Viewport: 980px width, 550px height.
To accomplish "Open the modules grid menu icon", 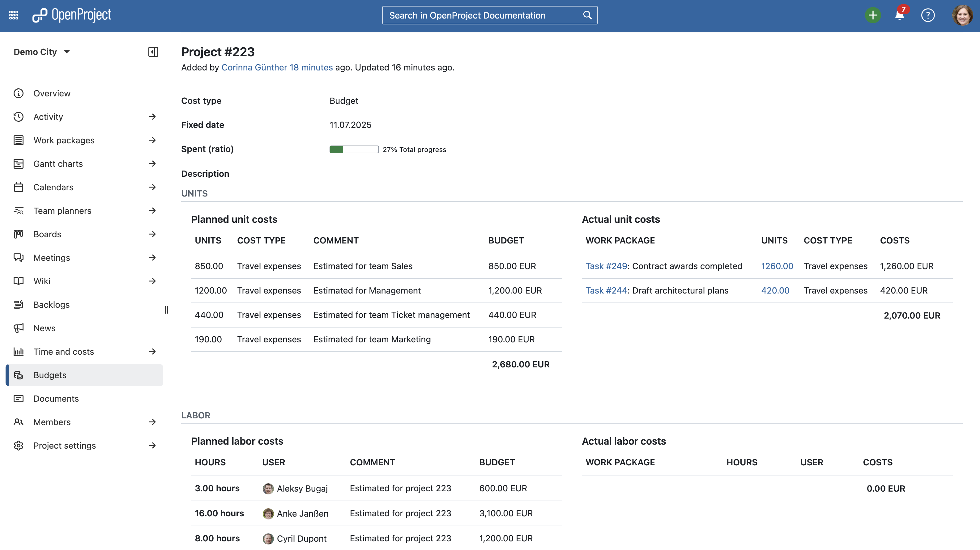I will point(14,15).
